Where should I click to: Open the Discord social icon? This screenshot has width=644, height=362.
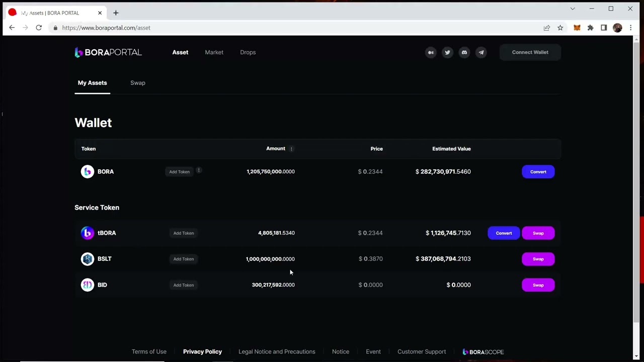464,52
